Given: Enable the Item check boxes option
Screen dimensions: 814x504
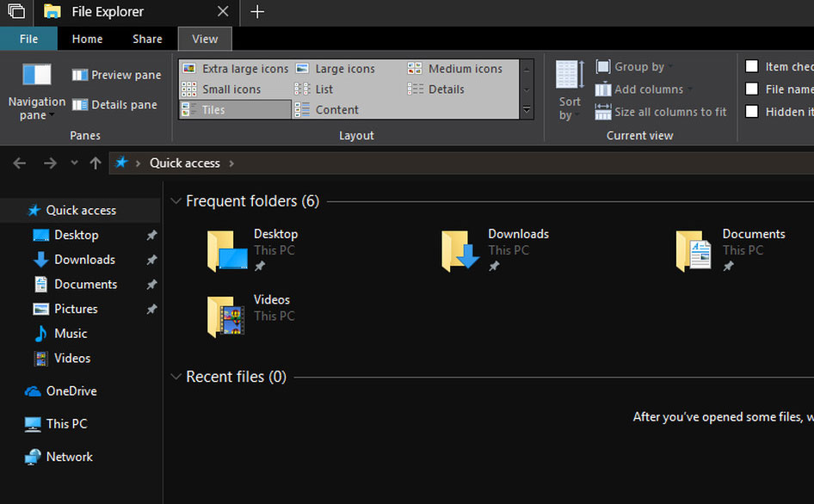Looking at the screenshot, I should coord(752,66).
